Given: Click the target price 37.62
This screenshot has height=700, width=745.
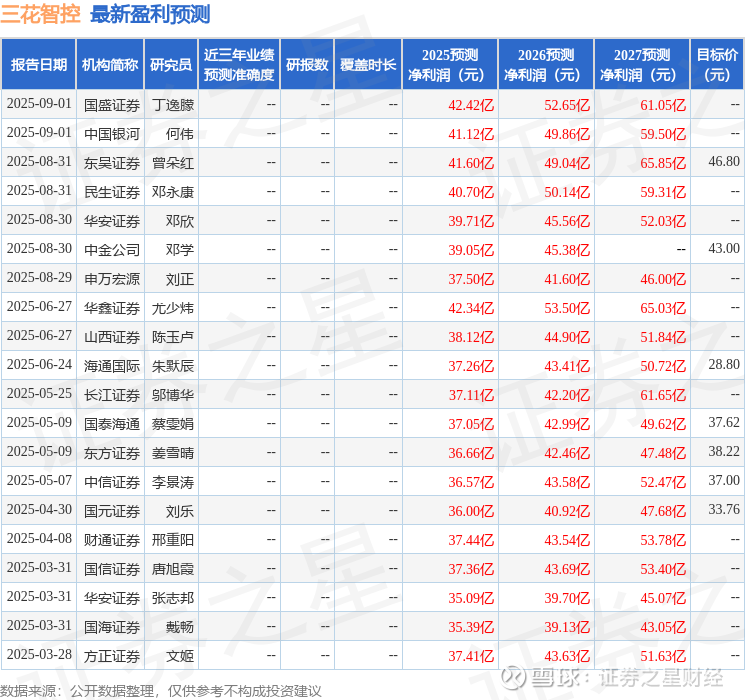Looking at the screenshot, I should pyautogui.click(x=724, y=422).
